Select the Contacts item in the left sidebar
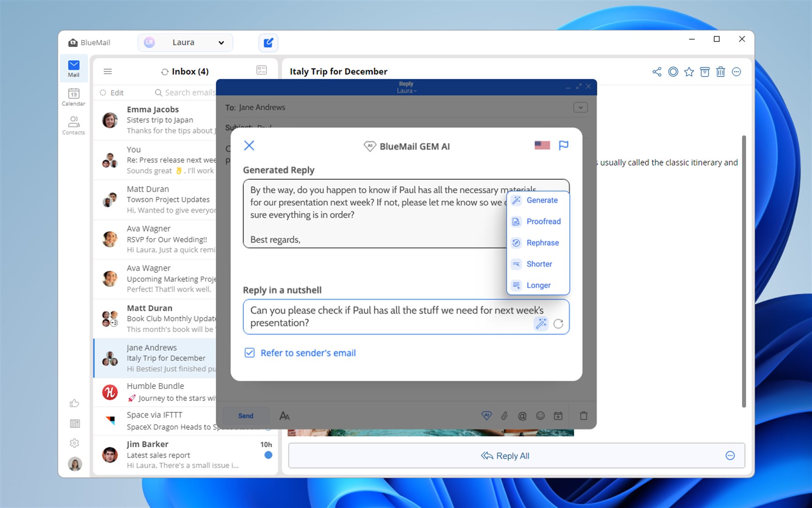The height and width of the screenshot is (508, 812). 73,125
